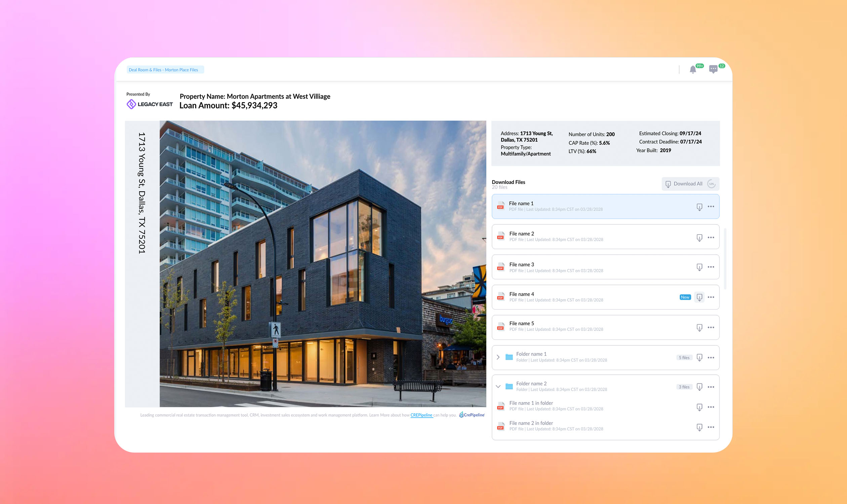Download Folder name 1 contents
The height and width of the screenshot is (504, 847).
click(x=699, y=358)
